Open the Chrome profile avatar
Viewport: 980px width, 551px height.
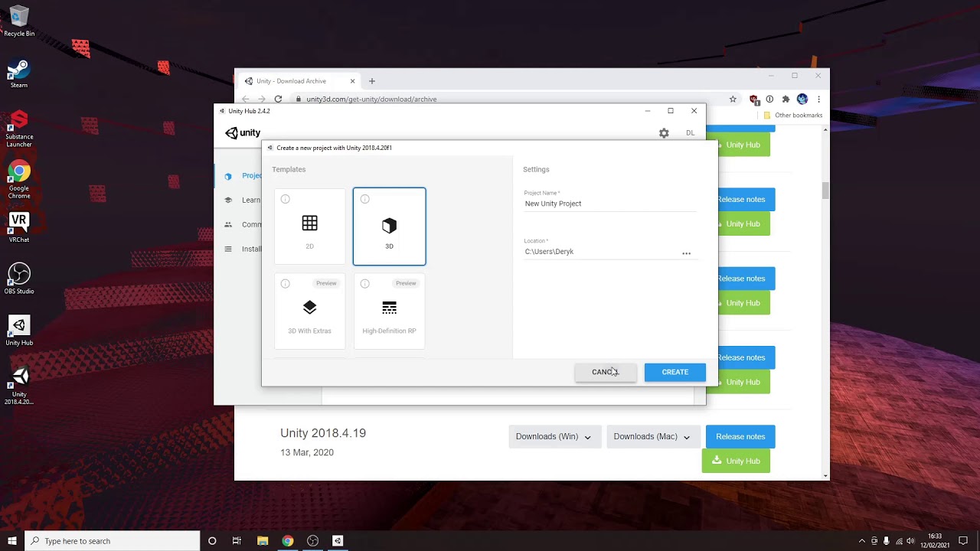802,99
